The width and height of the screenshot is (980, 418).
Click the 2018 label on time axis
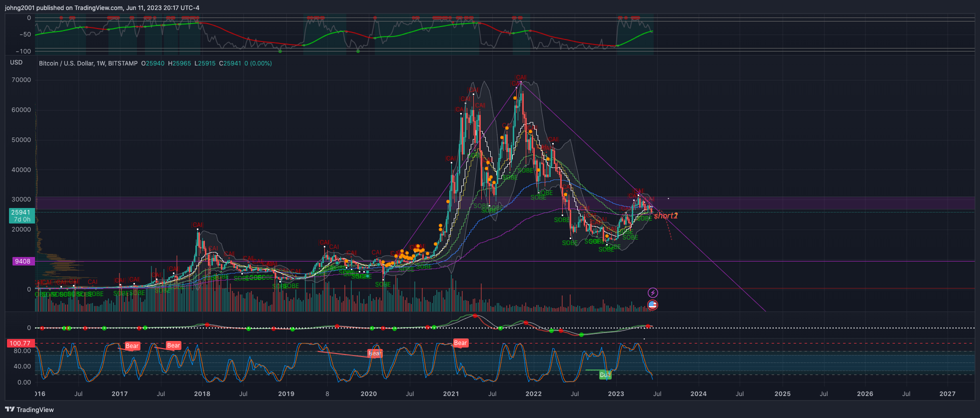click(202, 394)
